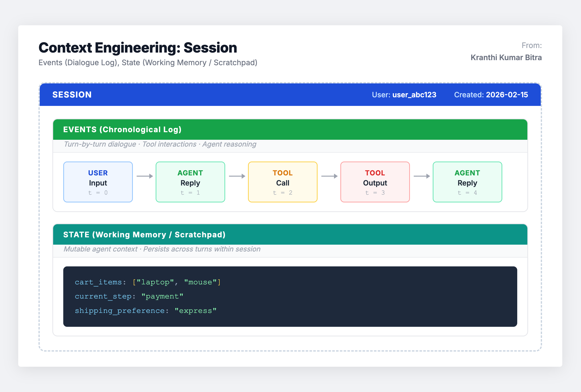
Task: Click the shipping_preference "express" line
Action: tap(146, 311)
